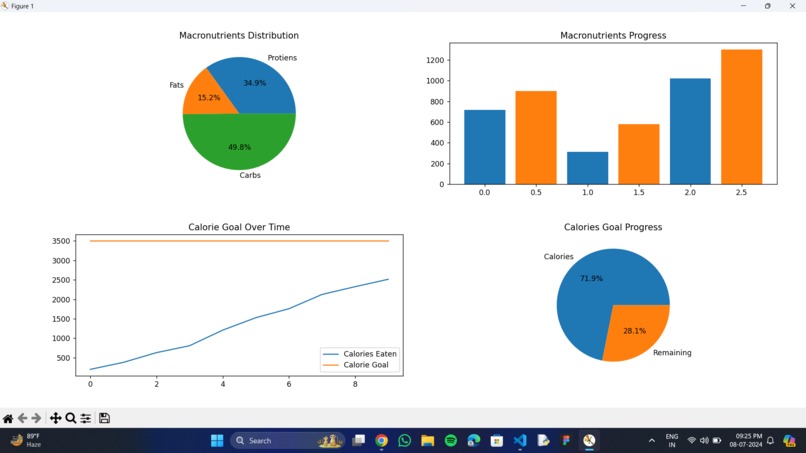Click the 3500 y-axis tick label
The height and width of the screenshot is (453, 806).
61,241
